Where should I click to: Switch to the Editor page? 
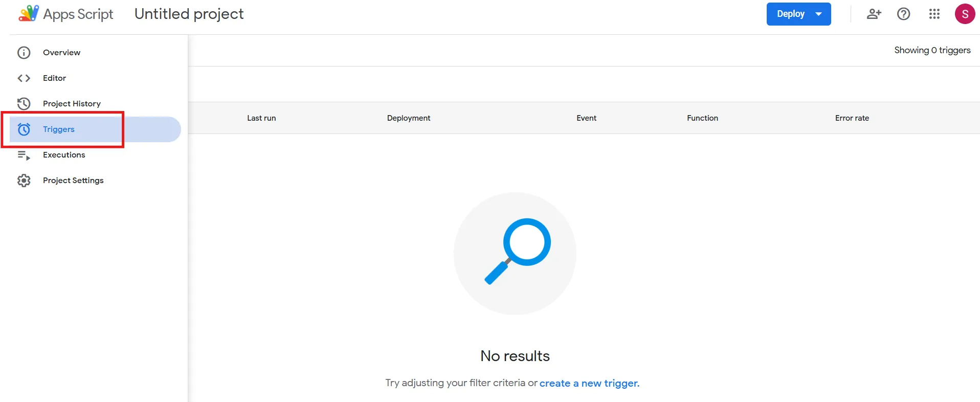point(55,78)
